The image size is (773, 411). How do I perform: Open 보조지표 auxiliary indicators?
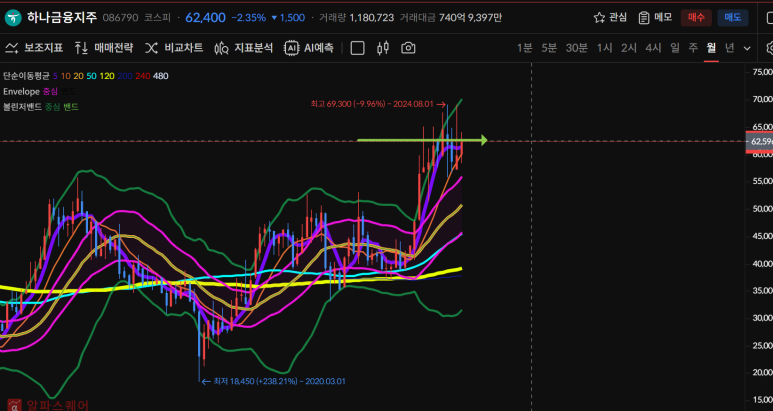pyautogui.click(x=34, y=48)
